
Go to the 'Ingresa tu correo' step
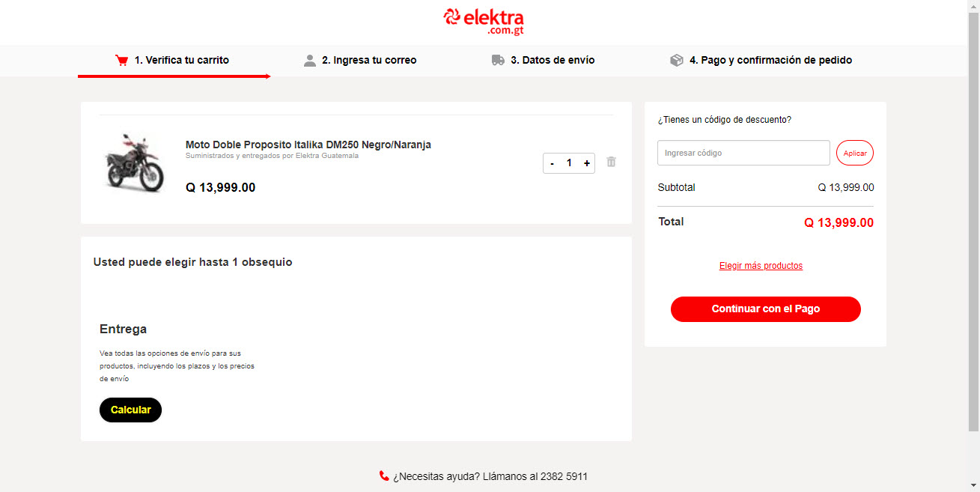[x=369, y=60]
